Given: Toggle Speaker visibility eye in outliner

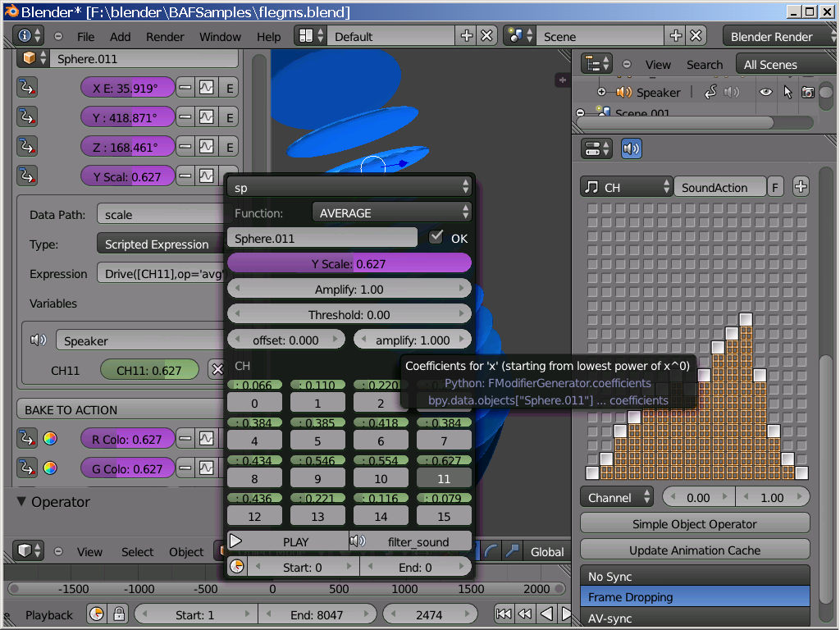Looking at the screenshot, I should [x=766, y=92].
